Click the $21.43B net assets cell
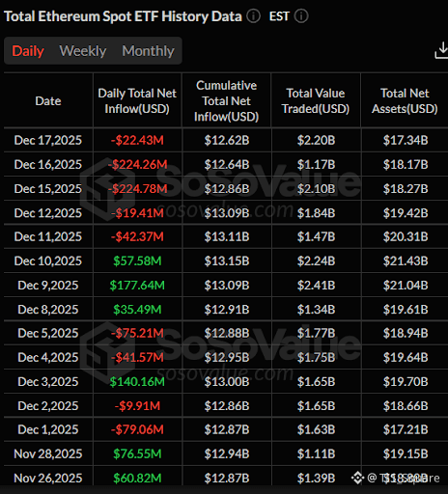Image resolution: width=448 pixels, height=494 pixels. (406, 261)
